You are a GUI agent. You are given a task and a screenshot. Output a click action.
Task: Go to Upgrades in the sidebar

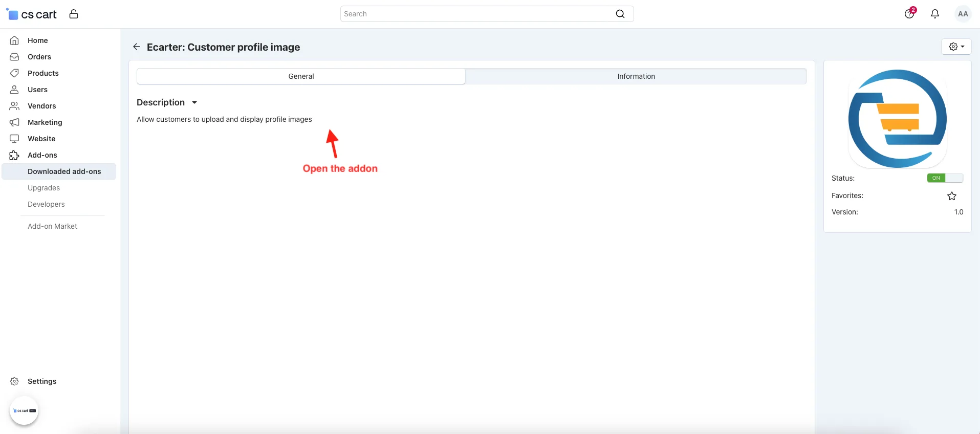coord(43,188)
